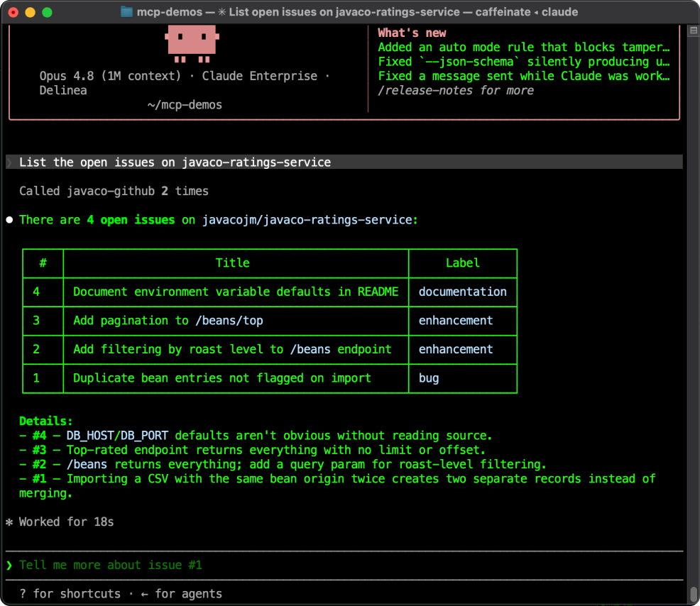Click the '/release-notes for more' text
The image size is (700, 606).
pyautogui.click(x=456, y=91)
